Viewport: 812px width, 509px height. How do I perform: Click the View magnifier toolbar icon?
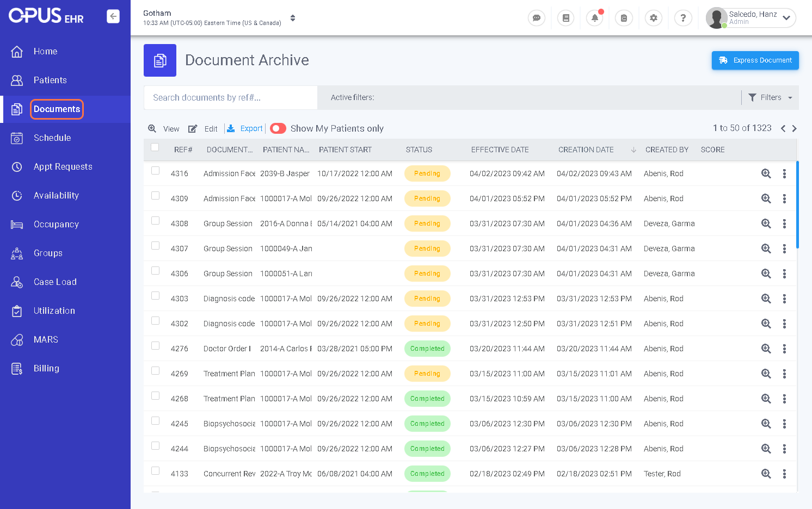152,128
